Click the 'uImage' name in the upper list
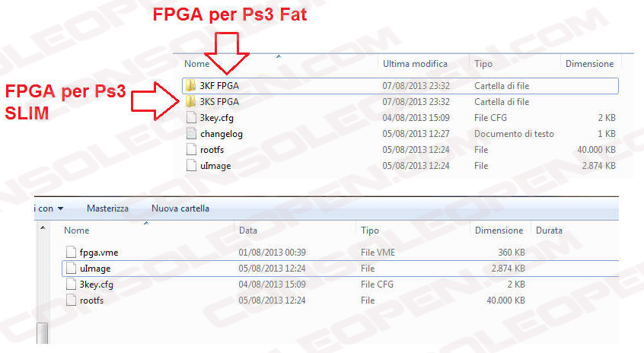The width and height of the screenshot is (644, 353). click(215, 166)
